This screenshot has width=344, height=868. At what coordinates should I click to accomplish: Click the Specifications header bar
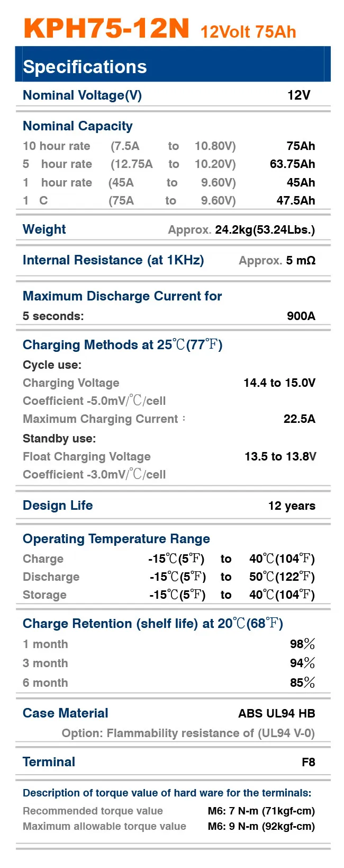173,65
